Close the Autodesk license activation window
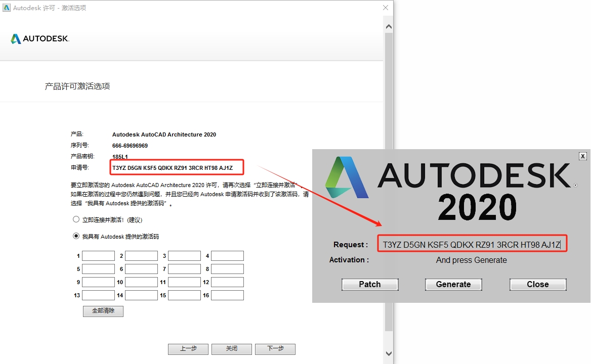The width and height of the screenshot is (591, 364). coord(385,8)
